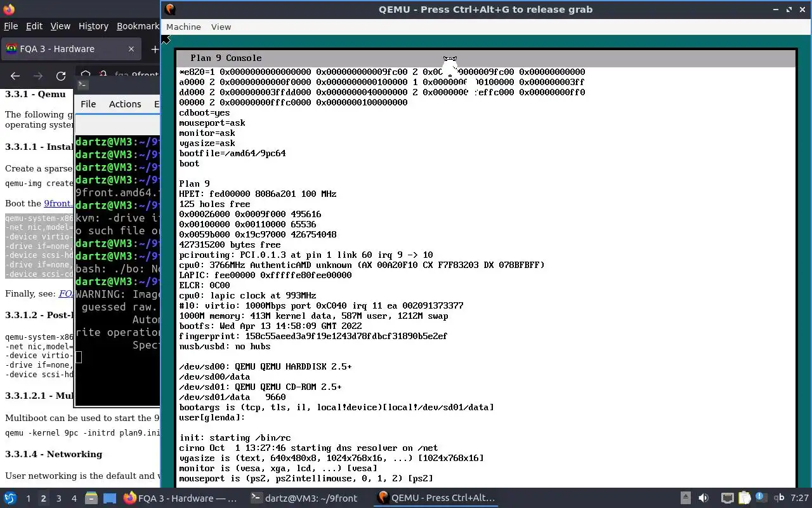This screenshot has width=812, height=508.
Task: Open Firefox Bookmarks menu
Action: pyautogui.click(x=138, y=26)
